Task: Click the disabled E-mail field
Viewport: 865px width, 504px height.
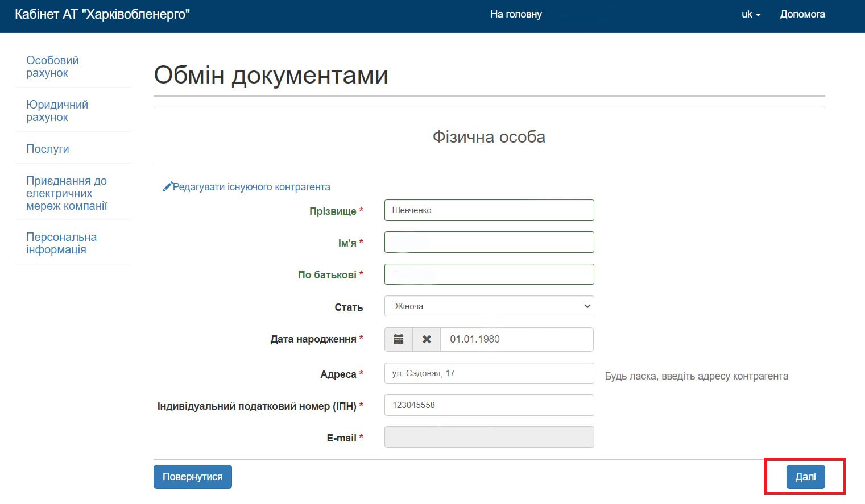Action: tap(489, 437)
